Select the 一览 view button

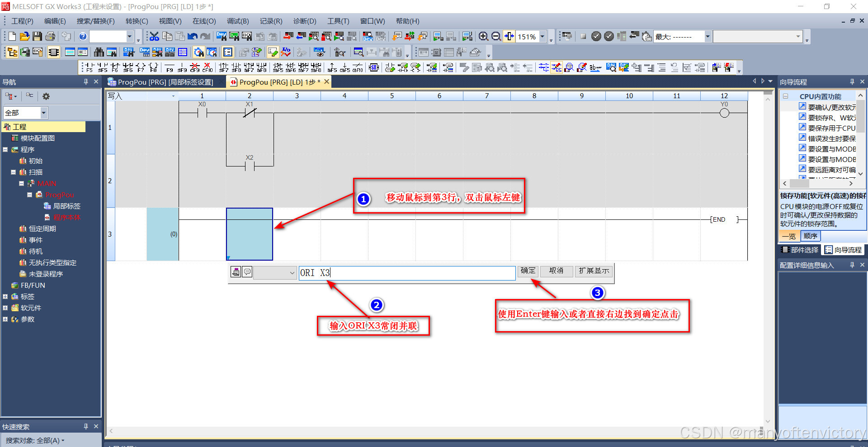coord(789,236)
